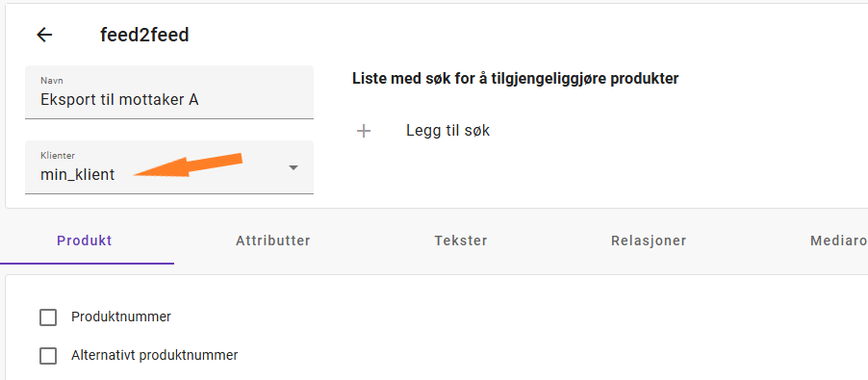Click the back arrow icon
Viewport: 868px width, 380px height.
click(44, 35)
